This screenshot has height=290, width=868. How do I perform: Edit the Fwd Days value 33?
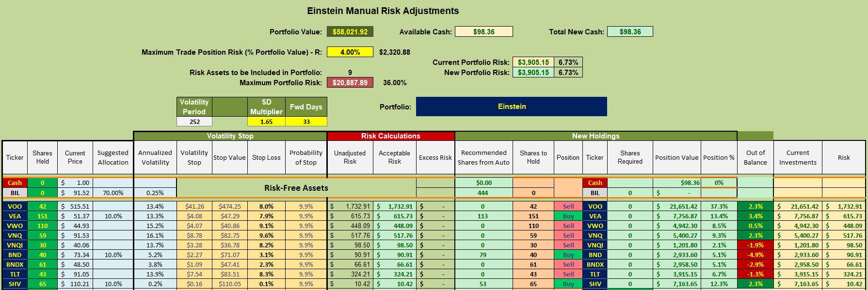click(x=306, y=122)
